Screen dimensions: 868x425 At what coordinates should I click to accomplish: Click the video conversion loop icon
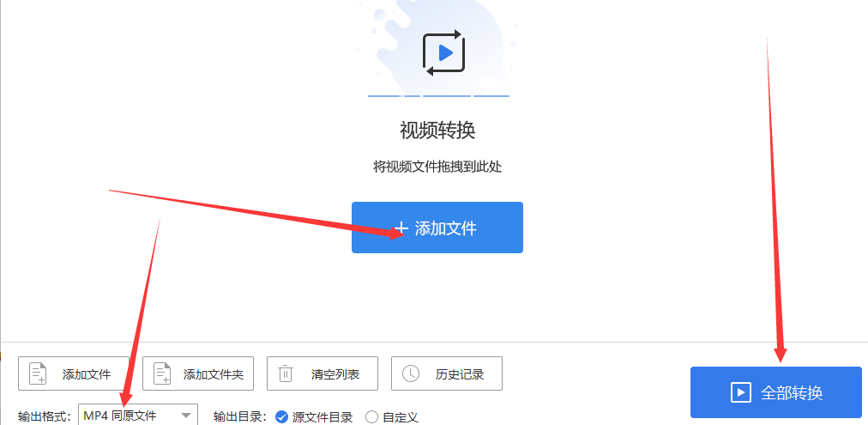coord(444,53)
